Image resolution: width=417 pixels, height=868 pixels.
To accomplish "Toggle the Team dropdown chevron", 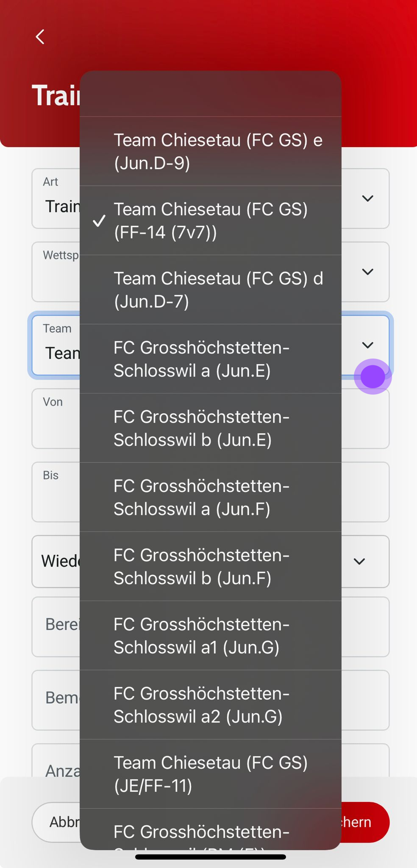I will [x=367, y=345].
